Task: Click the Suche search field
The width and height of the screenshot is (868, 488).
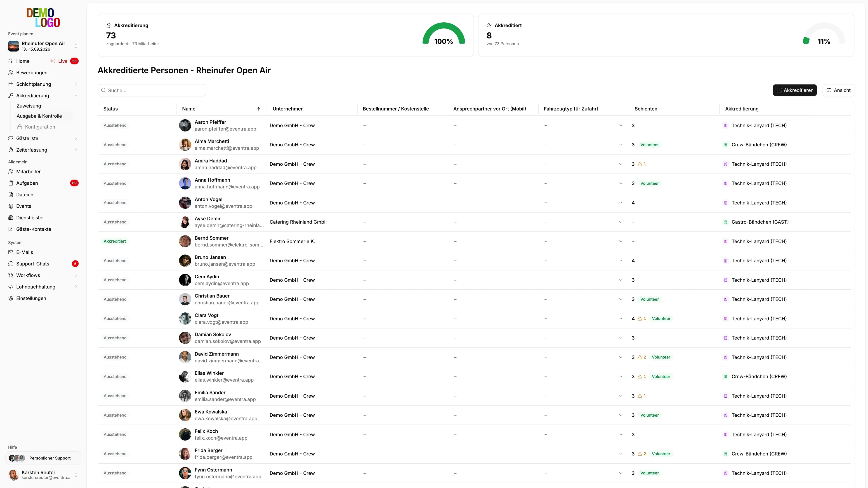Action: click(x=152, y=90)
